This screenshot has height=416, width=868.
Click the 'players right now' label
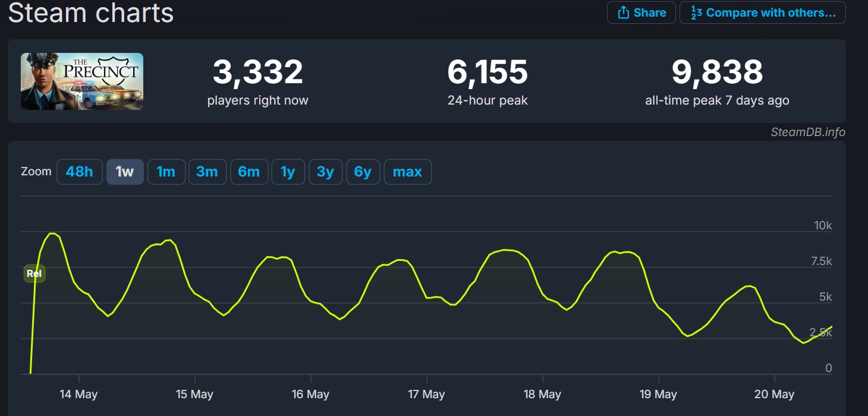pyautogui.click(x=258, y=100)
